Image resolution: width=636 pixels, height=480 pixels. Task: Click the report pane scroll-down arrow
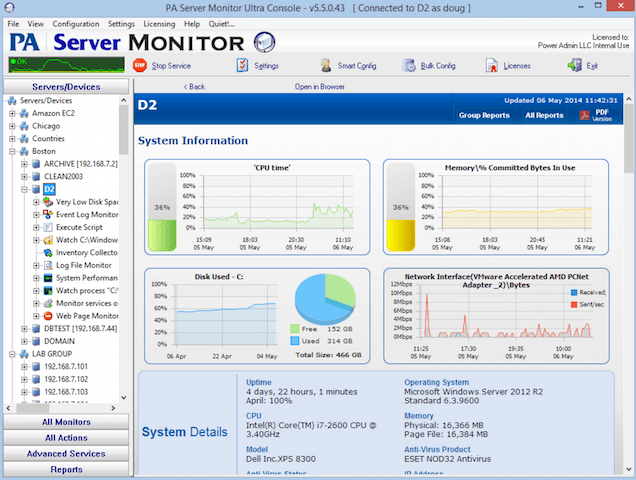coord(629,469)
